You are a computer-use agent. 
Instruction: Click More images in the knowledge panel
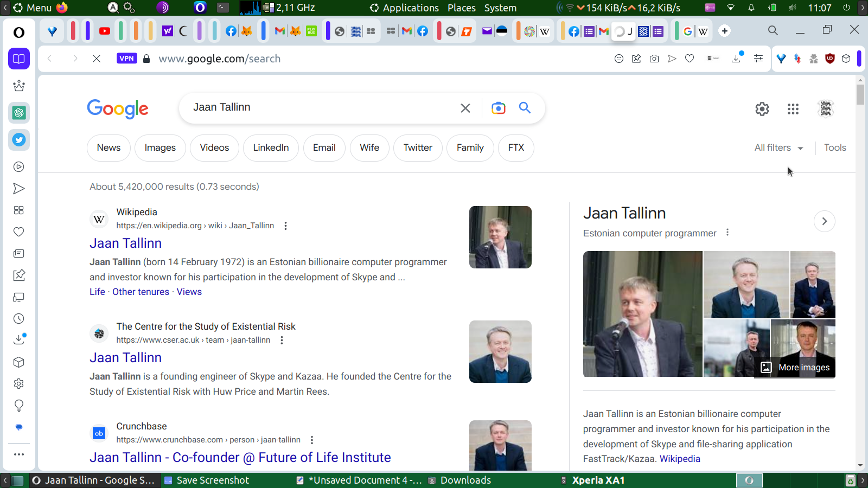pyautogui.click(x=795, y=367)
